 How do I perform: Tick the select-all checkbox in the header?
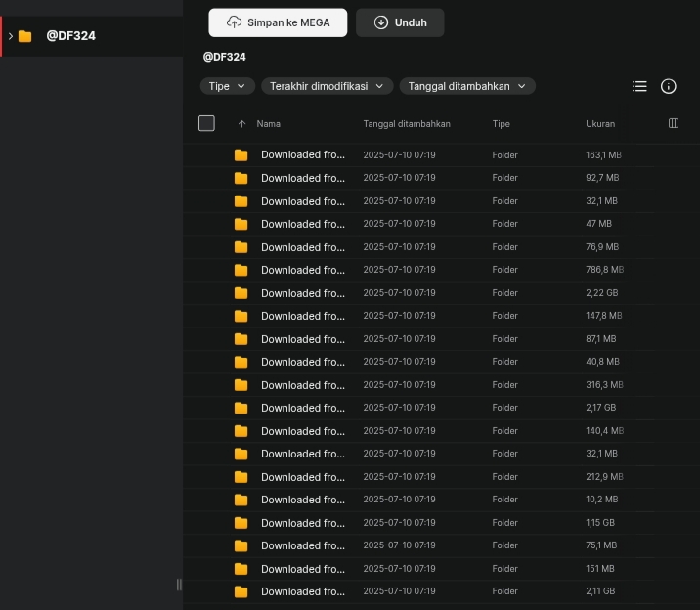(x=206, y=123)
